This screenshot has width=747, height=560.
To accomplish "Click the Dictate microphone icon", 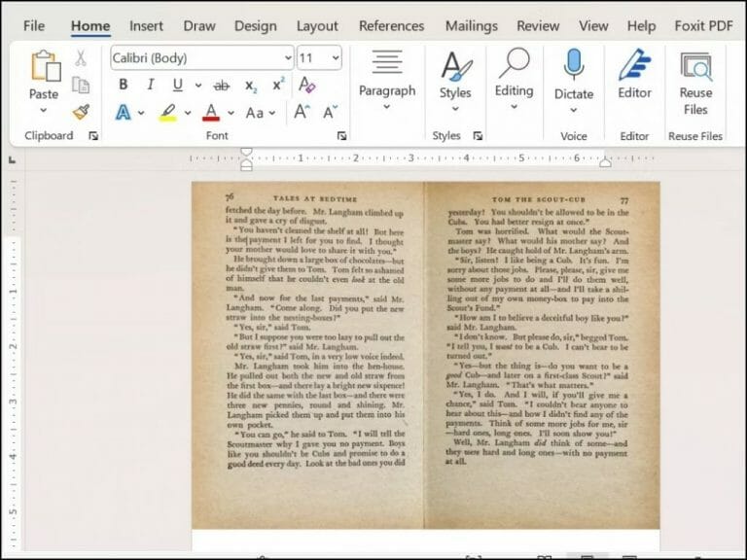I will (574, 64).
